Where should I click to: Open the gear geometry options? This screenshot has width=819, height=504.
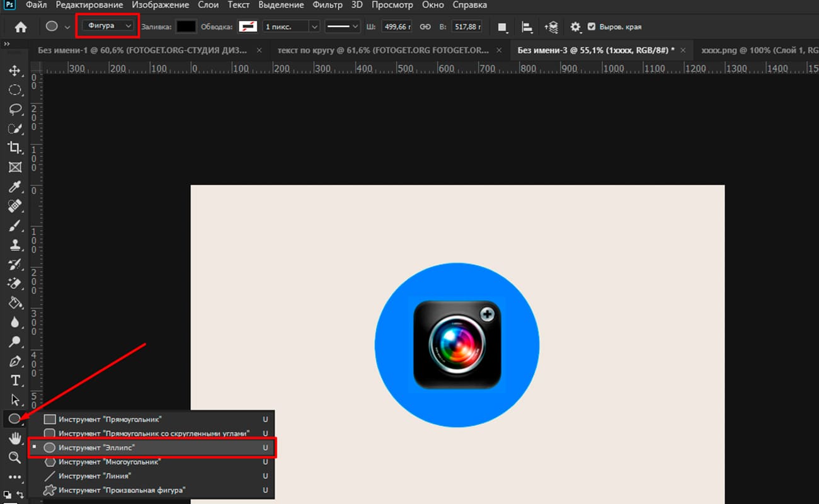(575, 27)
